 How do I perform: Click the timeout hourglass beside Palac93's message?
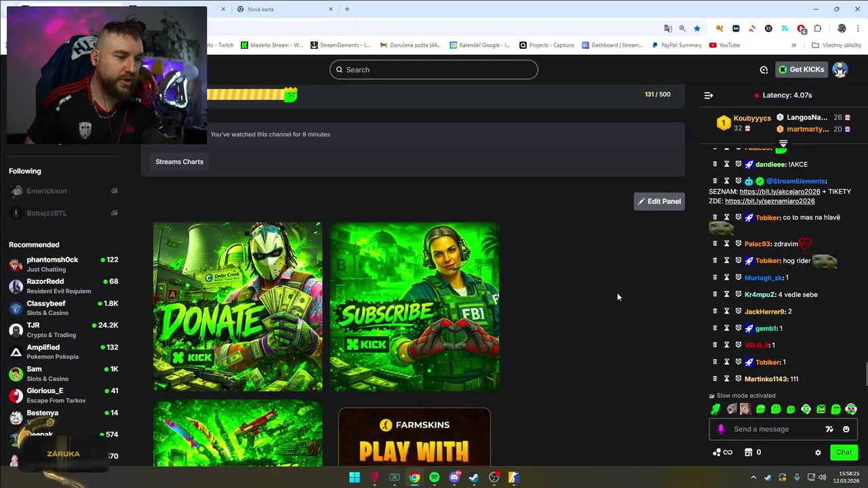coord(726,243)
